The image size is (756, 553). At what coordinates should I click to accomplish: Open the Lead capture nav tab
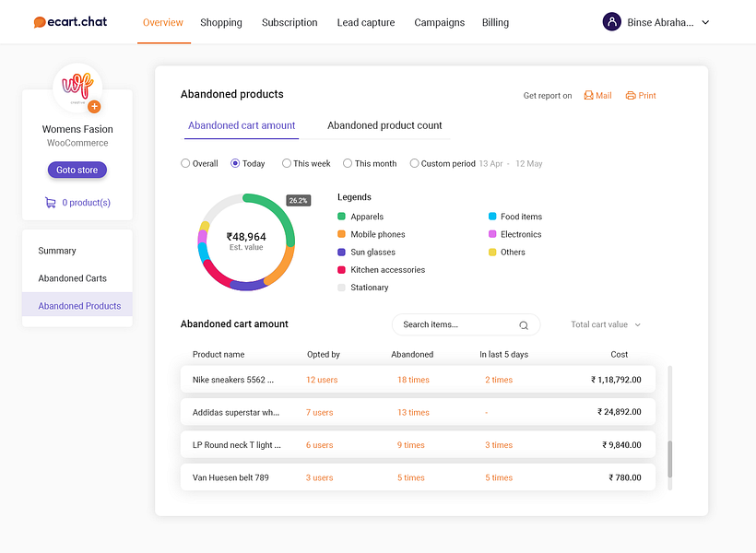366,22
